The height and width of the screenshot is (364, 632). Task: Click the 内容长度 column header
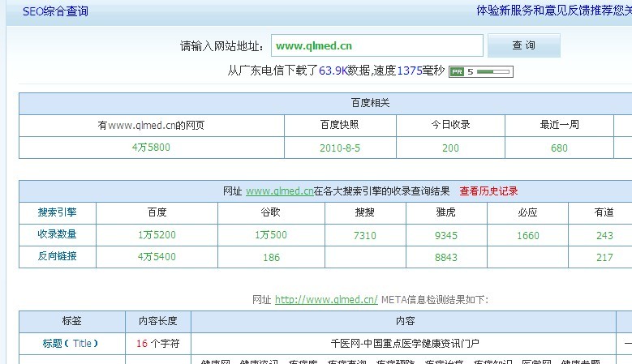click(x=157, y=321)
